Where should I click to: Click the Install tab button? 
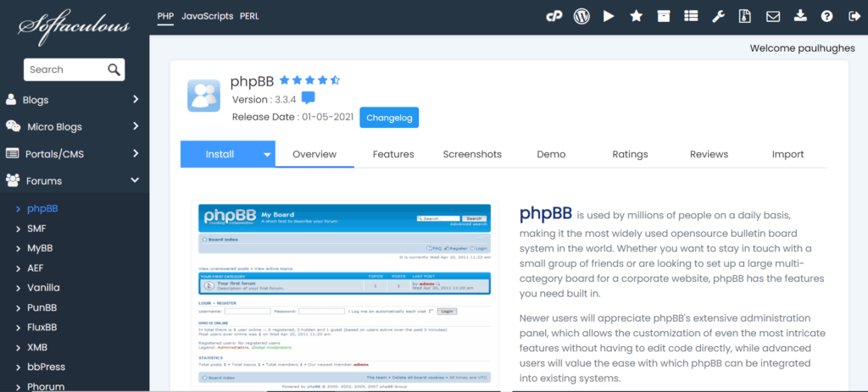coord(220,154)
